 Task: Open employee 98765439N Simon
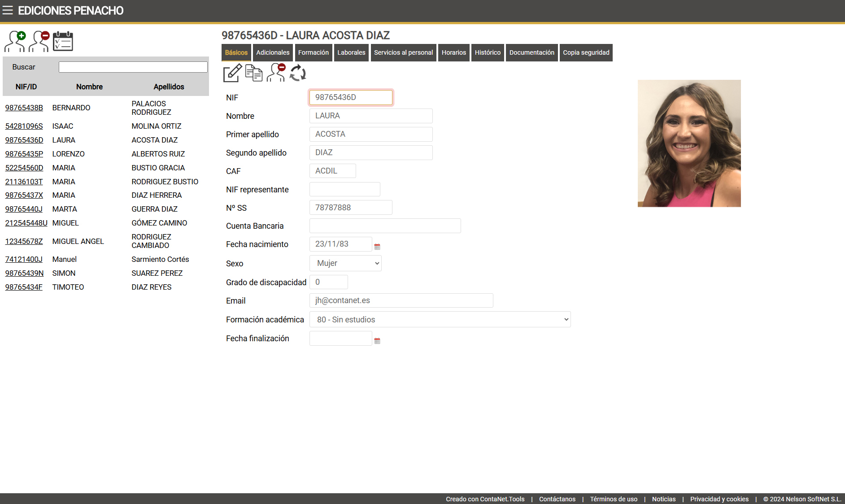pos(24,273)
